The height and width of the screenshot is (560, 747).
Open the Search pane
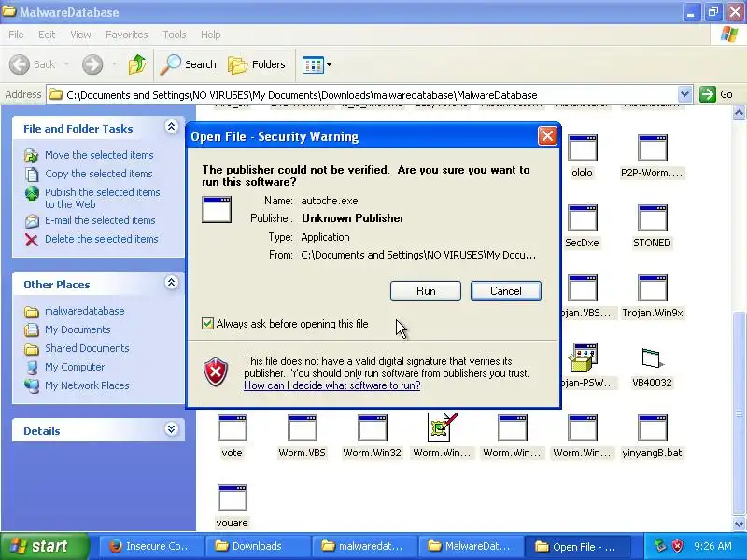188,64
